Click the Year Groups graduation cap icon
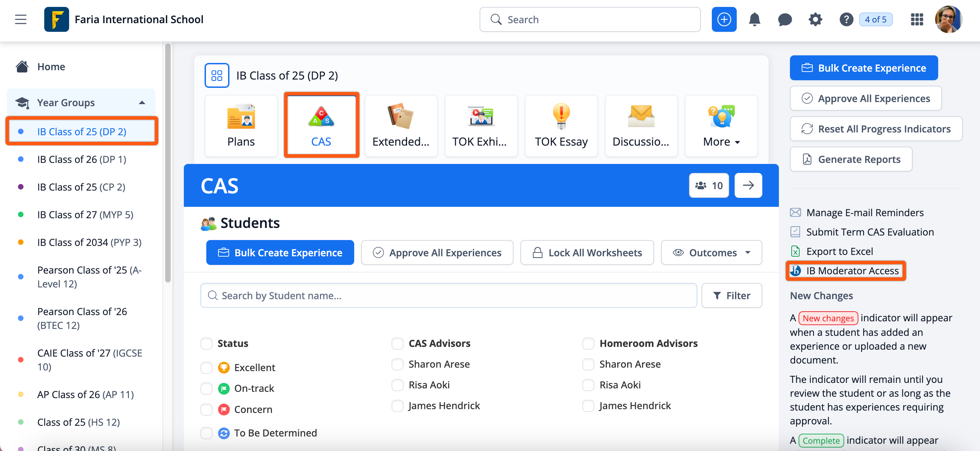Viewport: 980px width, 451px height. (22, 103)
